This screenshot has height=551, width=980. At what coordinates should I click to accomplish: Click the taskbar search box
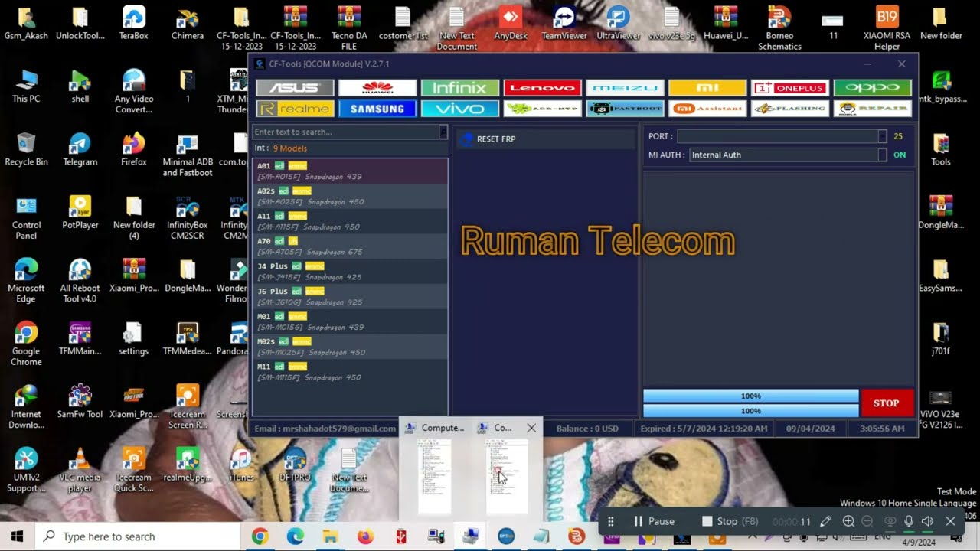coord(138,536)
